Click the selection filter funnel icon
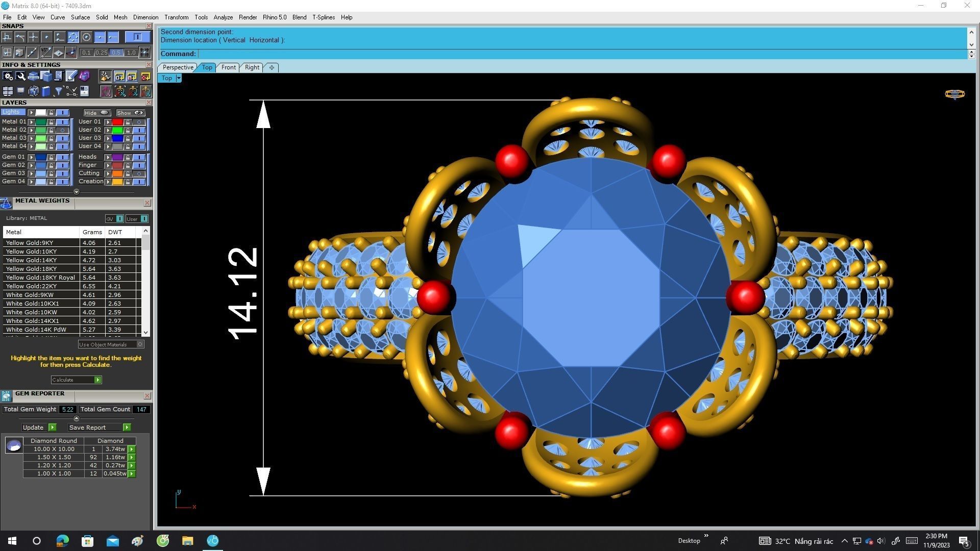The height and width of the screenshot is (551, 980). [58, 91]
